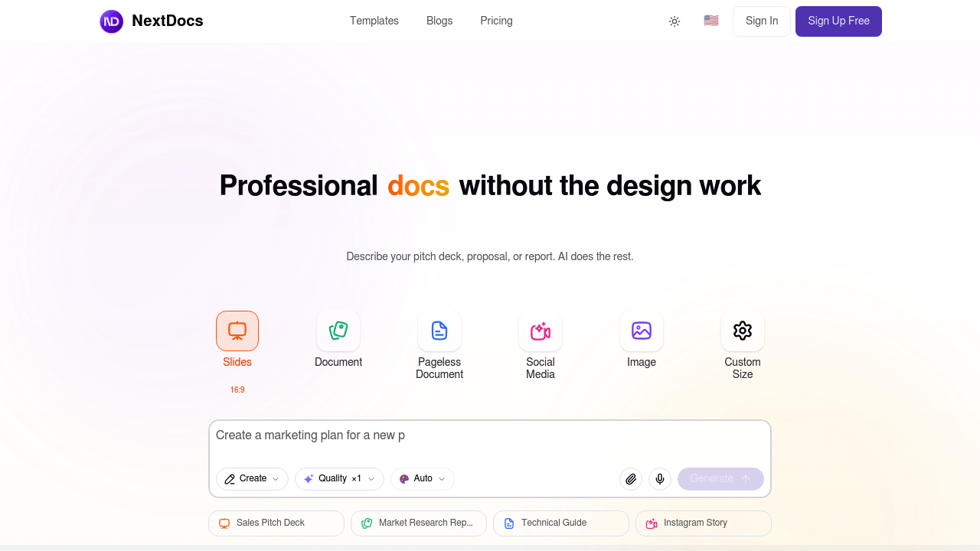Image resolution: width=980 pixels, height=551 pixels.
Task: Switch language via the US flag
Action: point(710,21)
